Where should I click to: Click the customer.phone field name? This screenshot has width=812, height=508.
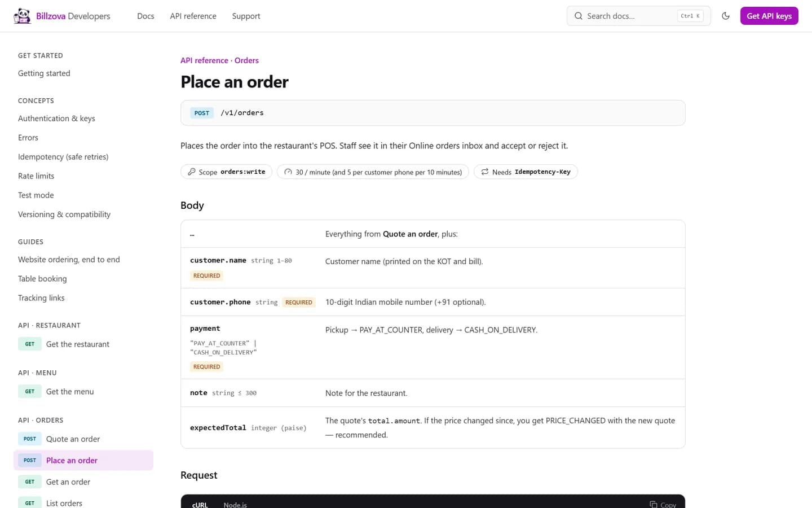pyautogui.click(x=220, y=302)
